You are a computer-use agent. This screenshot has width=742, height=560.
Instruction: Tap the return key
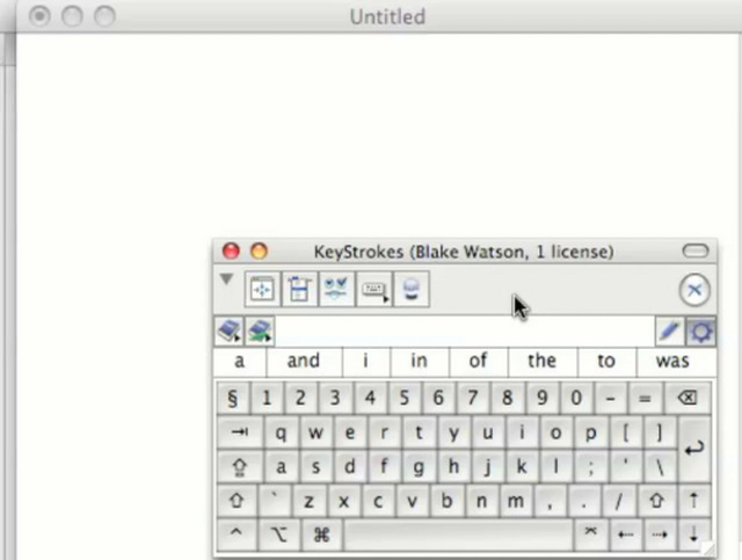click(x=694, y=449)
